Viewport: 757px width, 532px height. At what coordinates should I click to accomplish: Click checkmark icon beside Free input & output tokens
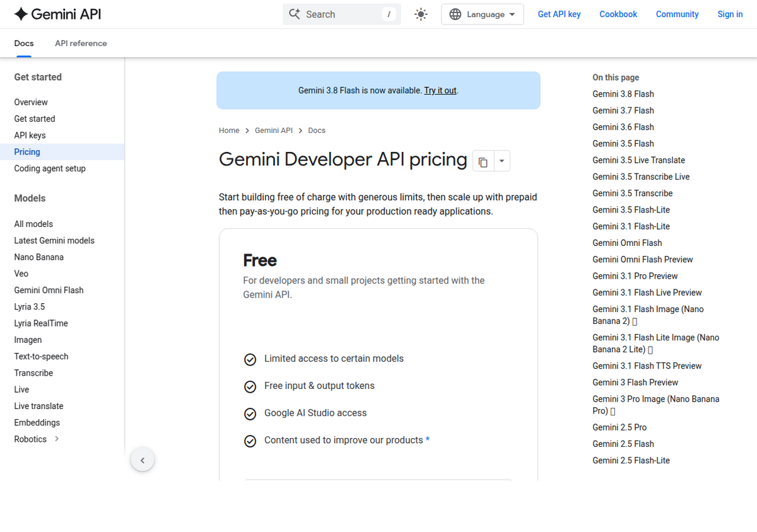(x=250, y=386)
